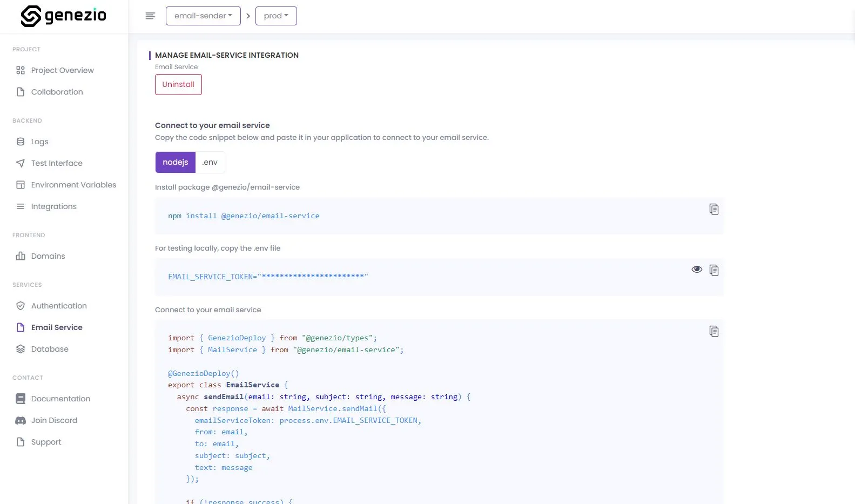Open Domains in the Frontend section

click(x=48, y=256)
